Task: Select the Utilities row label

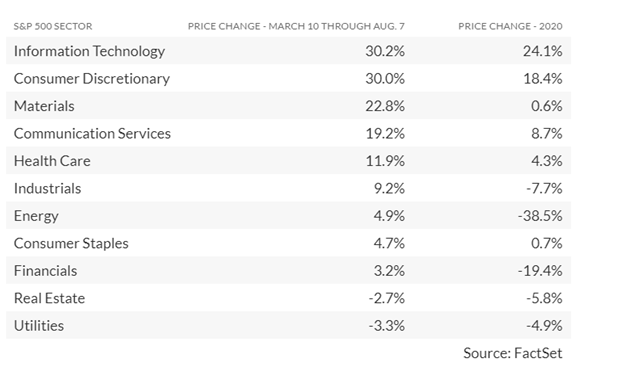Action: pyautogui.click(x=39, y=326)
